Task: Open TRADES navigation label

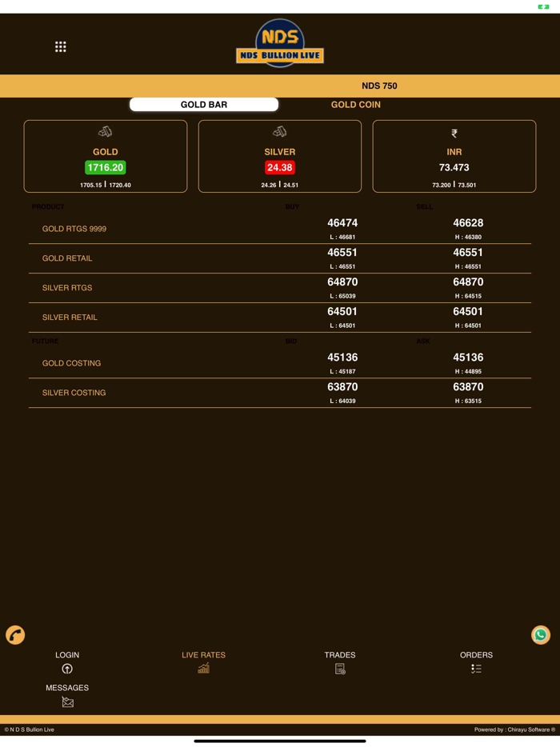Action: pyautogui.click(x=340, y=655)
